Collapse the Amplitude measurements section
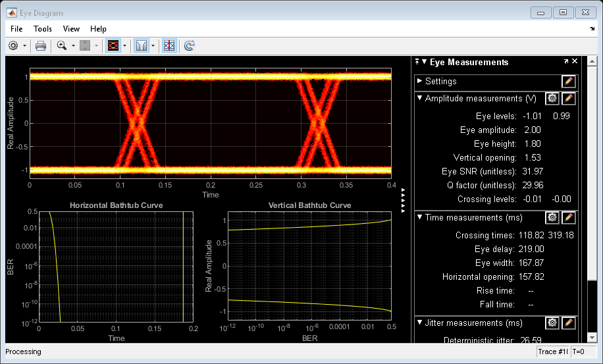Image resolution: width=603 pixels, height=364 pixels. (419, 98)
